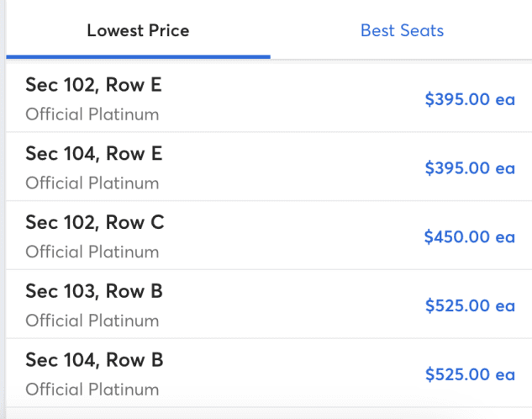Viewport: 532px width, 419px height.
Task: Switch to the Best Seats tab
Action: (x=402, y=31)
